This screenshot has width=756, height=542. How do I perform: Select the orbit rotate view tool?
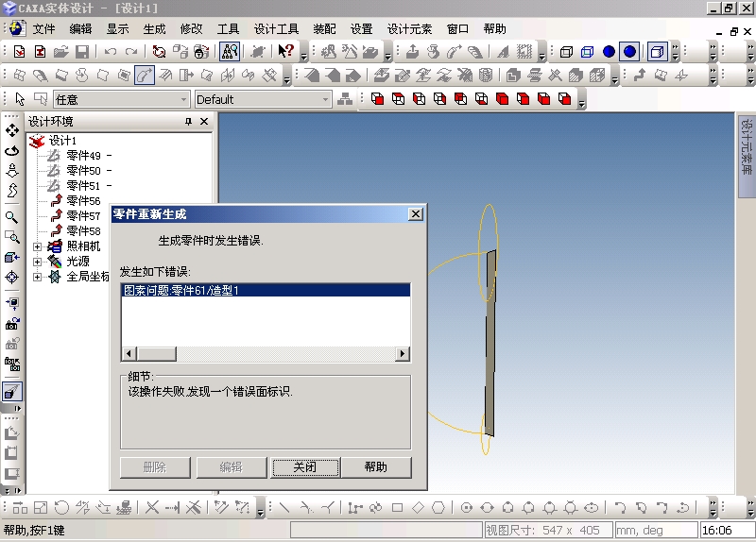[12, 151]
